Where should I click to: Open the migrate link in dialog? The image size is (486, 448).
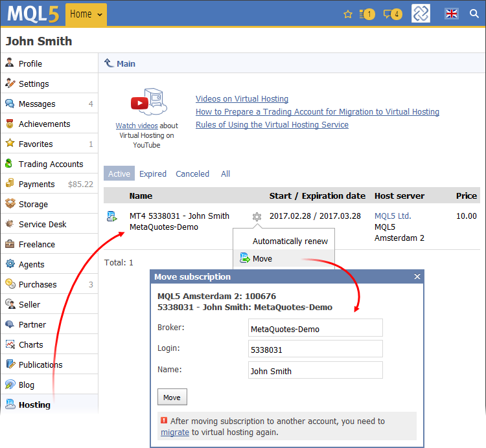(175, 432)
